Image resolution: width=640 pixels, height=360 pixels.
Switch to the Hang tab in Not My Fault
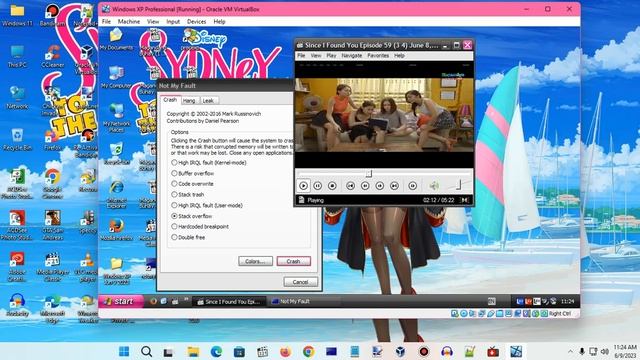(x=189, y=100)
